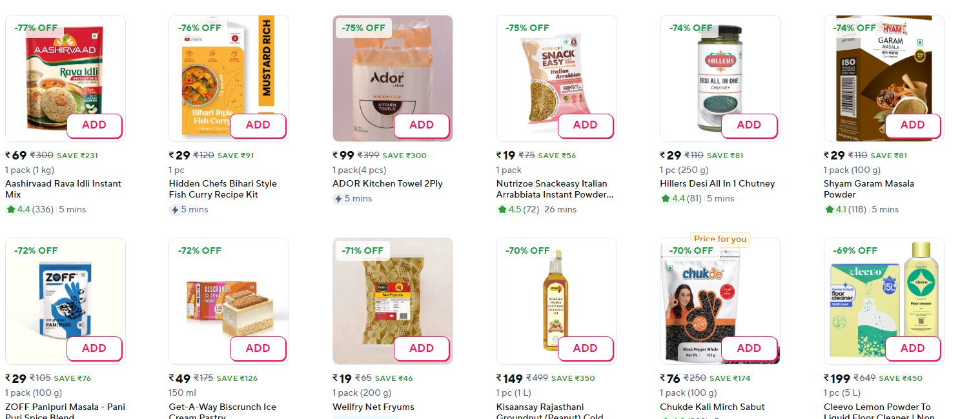The image size is (980, 419).
Task: Add Aashirvaad Rava Idli Instant Mix to cart
Action: [x=94, y=125]
